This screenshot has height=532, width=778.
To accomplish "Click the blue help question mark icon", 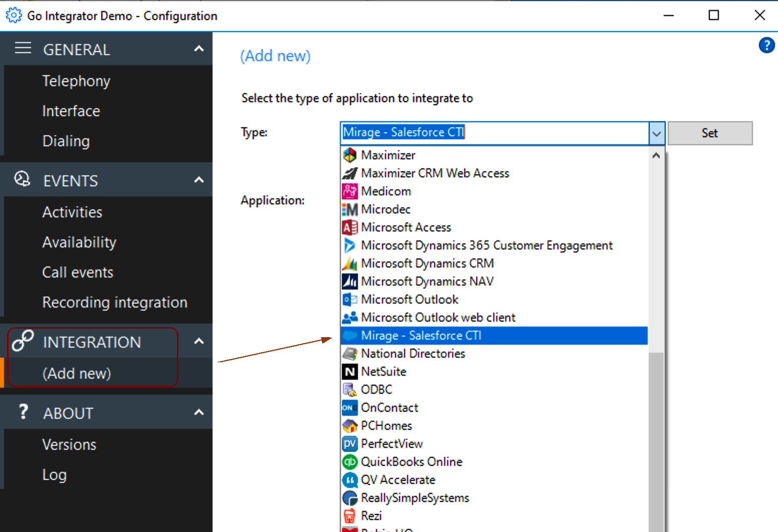I will click(766, 45).
